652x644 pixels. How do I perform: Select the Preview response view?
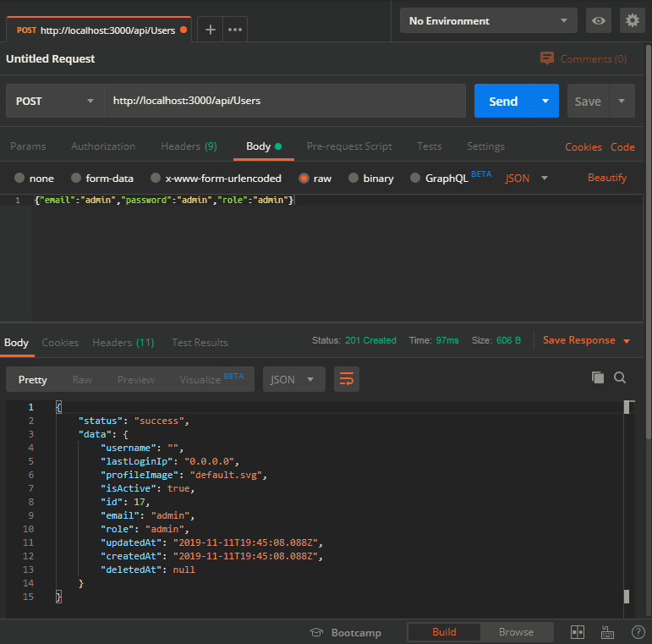[x=135, y=379]
